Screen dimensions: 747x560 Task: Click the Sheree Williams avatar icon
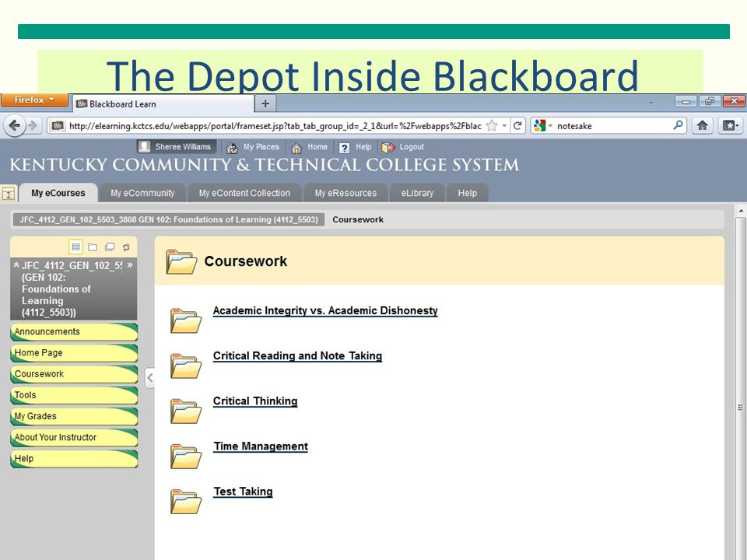(x=144, y=147)
